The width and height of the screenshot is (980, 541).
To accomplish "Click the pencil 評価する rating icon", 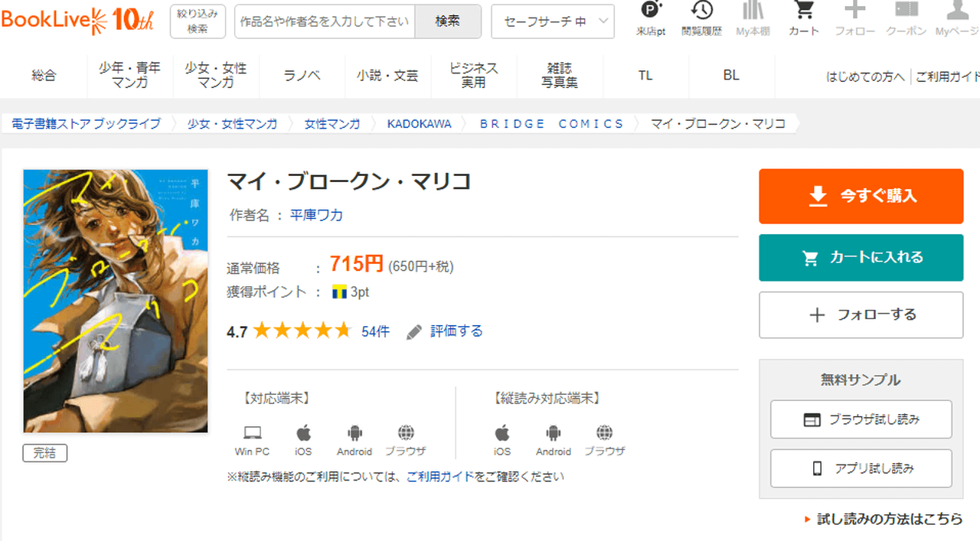I will (414, 331).
